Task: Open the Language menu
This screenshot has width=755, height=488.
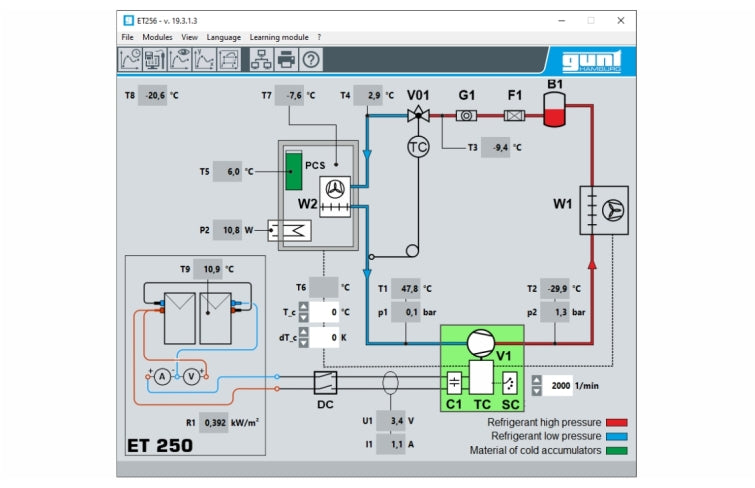Action: (x=224, y=37)
